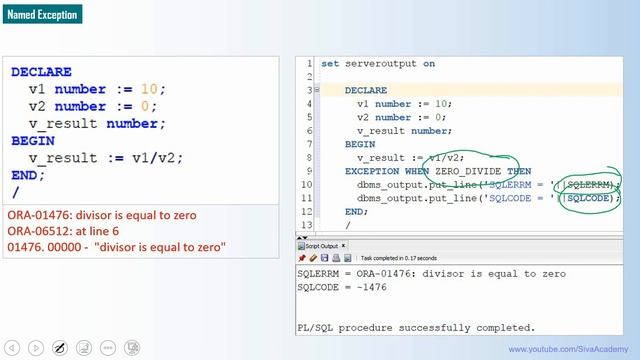Click the '01476. 00000' error description line
The image size is (640, 360).
pos(116,247)
